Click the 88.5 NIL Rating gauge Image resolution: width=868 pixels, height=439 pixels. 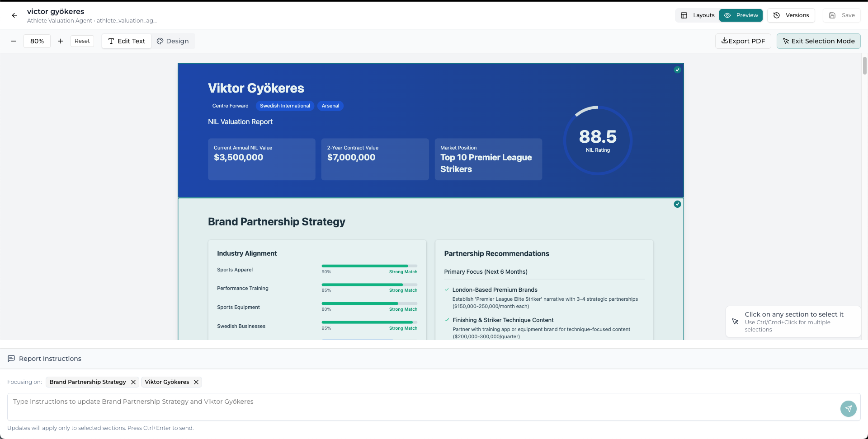tap(598, 140)
